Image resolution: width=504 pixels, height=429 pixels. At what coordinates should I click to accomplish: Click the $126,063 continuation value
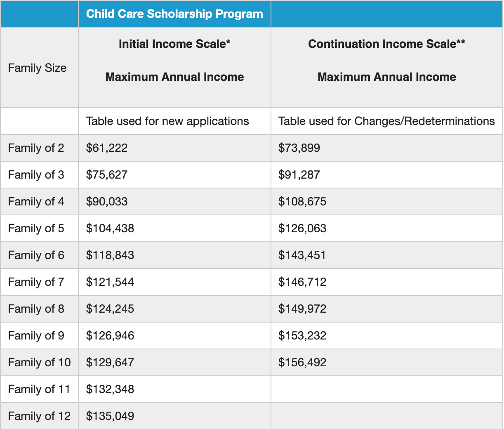(302, 229)
